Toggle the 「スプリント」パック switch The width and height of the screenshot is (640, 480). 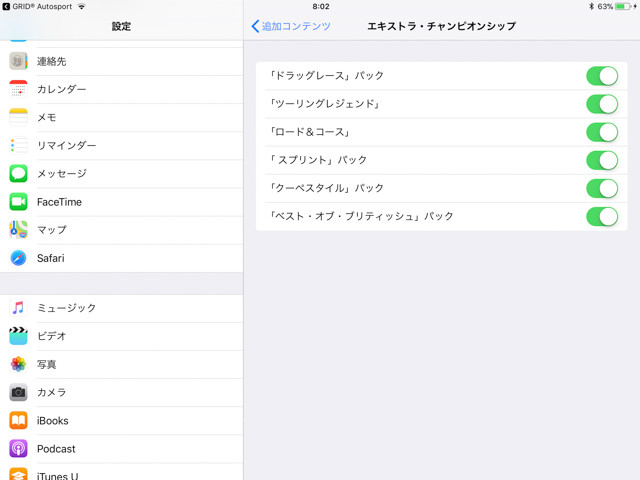pos(602,160)
